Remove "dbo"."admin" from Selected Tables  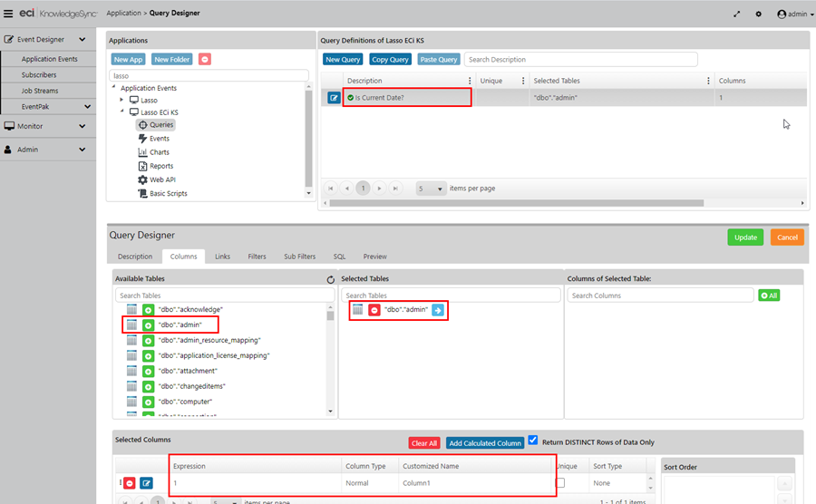374,310
